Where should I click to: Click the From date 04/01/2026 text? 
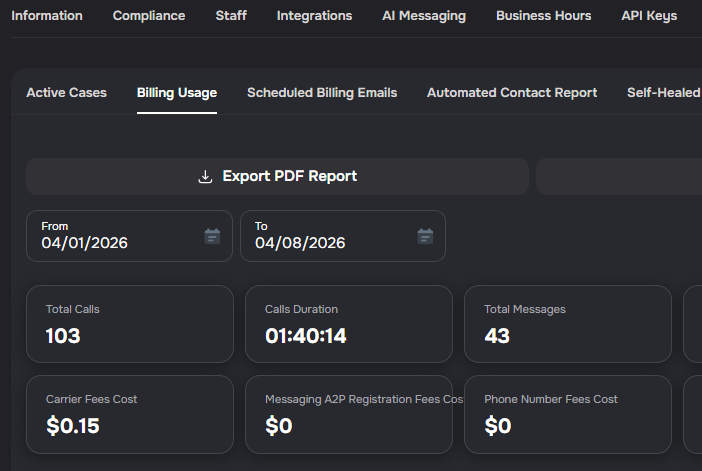85,243
